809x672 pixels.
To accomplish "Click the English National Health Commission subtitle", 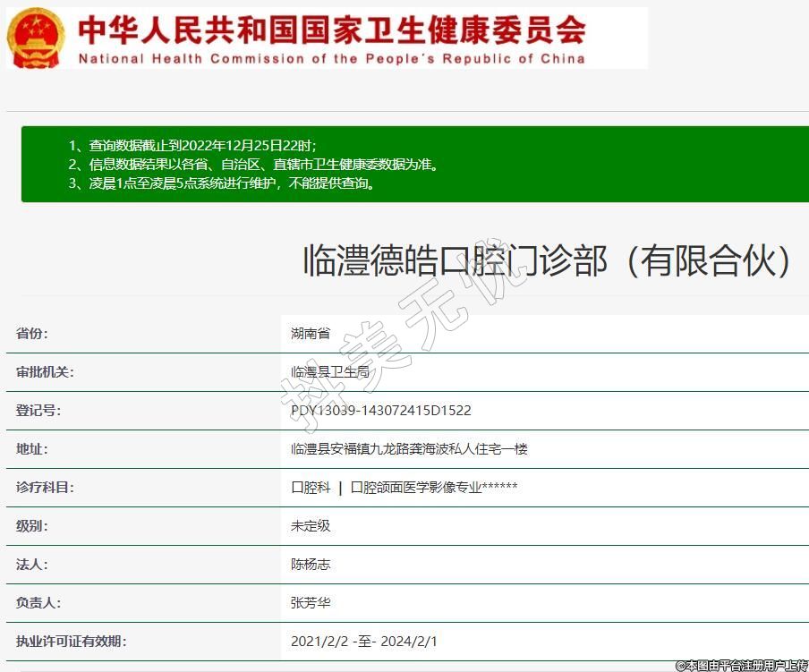I will [x=331, y=59].
